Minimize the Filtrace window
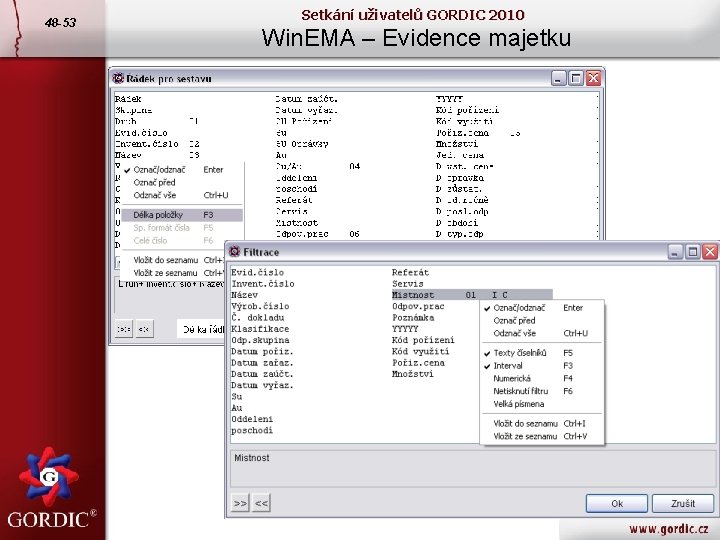Screen dimensions: 720x540 [675, 252]
